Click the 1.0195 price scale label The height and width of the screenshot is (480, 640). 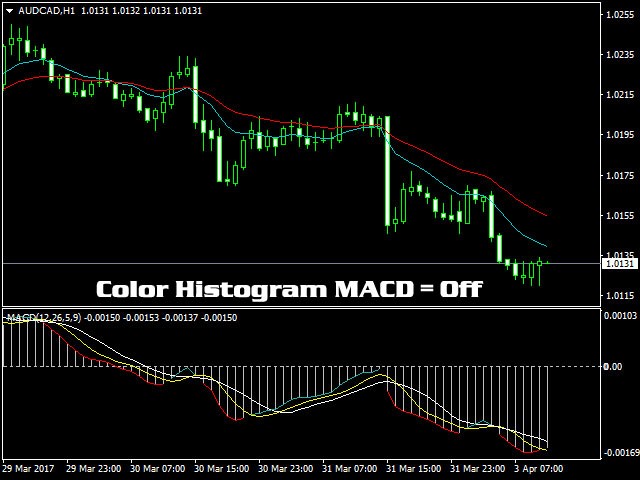click(x=620, y=135)
